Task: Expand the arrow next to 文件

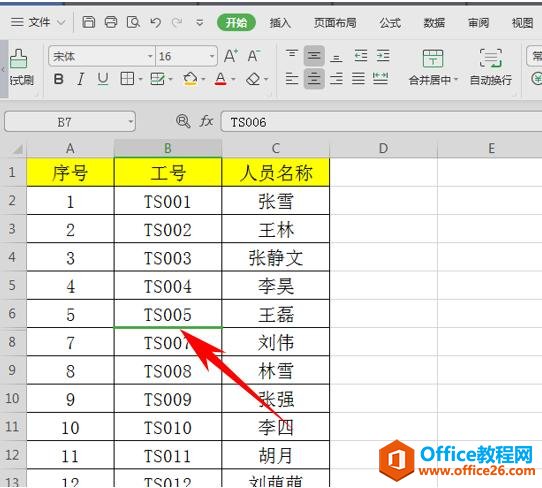Action: point(61,23)
